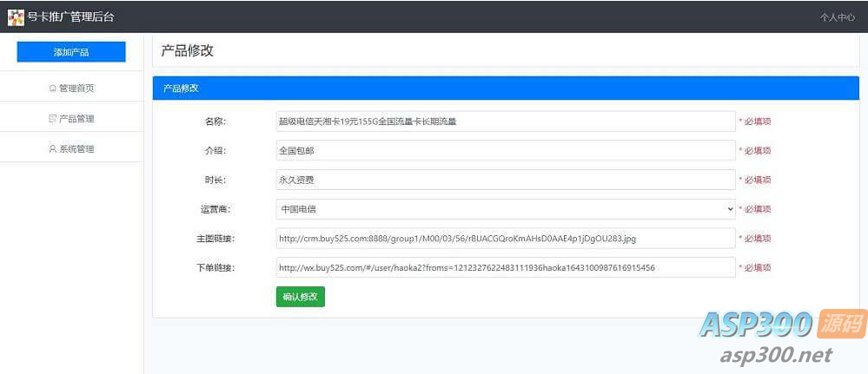Click the list icon beside 产品管理
868x374 pixels.
point(52,119)
